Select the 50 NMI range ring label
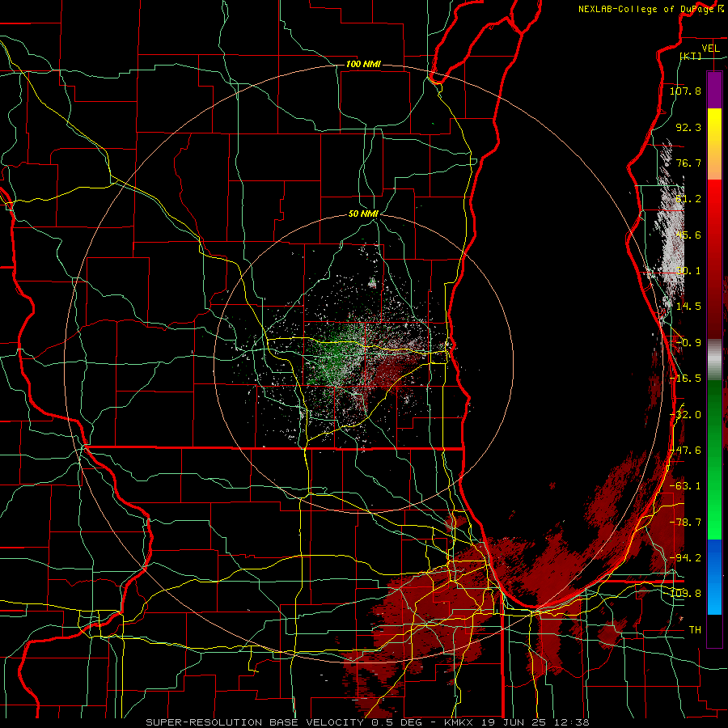 click(x=363, y=214)
